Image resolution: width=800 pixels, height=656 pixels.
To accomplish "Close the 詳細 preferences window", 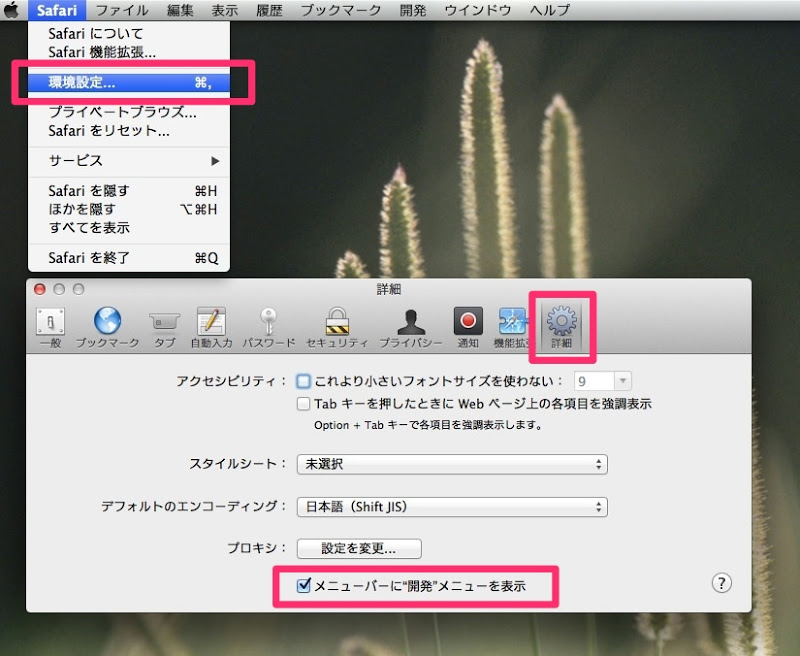I will (x=39, y=289).
